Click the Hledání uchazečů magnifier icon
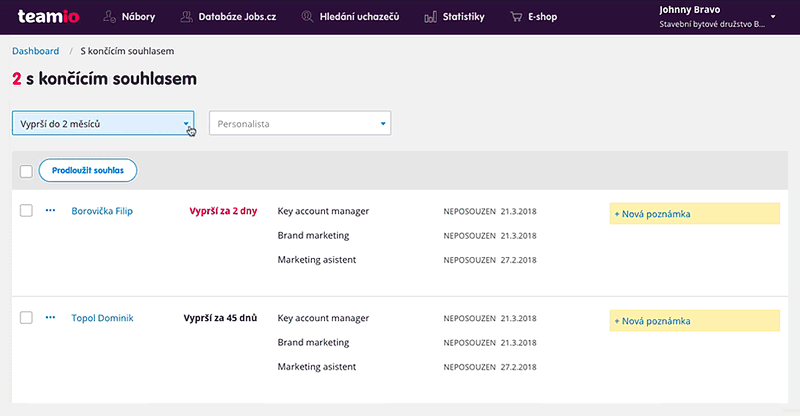This screenshot has width=800, height=416. click(307, 16)
